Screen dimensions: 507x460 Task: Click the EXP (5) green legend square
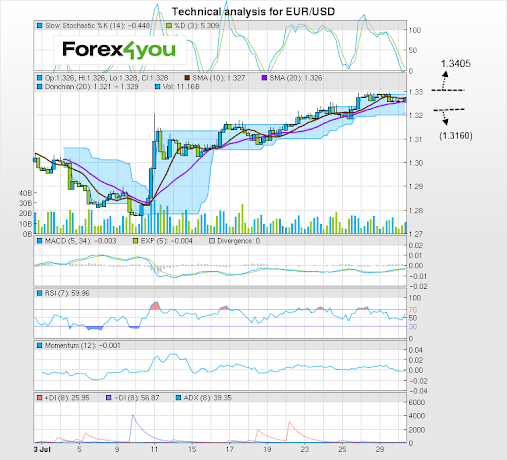135,241
